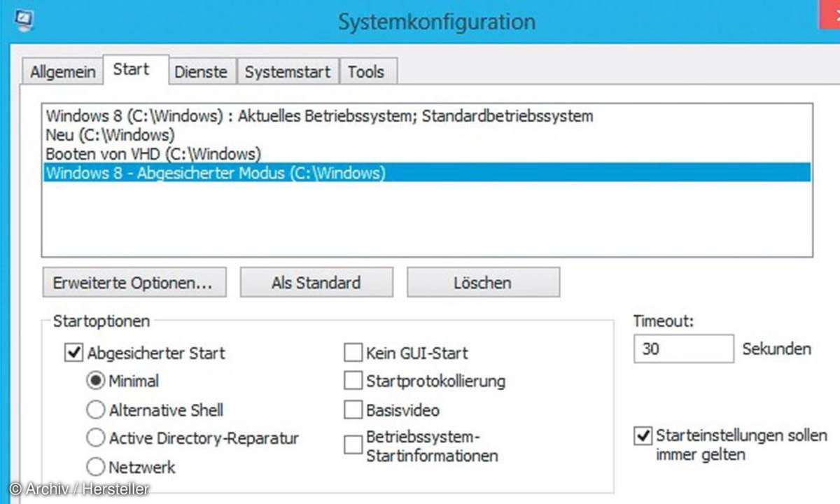The width and height of the screenshot is (840, 504).
Task: Click the Löschen button
Action: click(483, 283)
